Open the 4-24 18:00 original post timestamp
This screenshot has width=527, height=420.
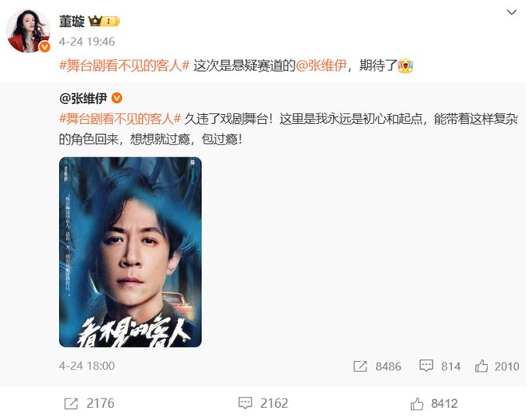[x=87, y=366]
